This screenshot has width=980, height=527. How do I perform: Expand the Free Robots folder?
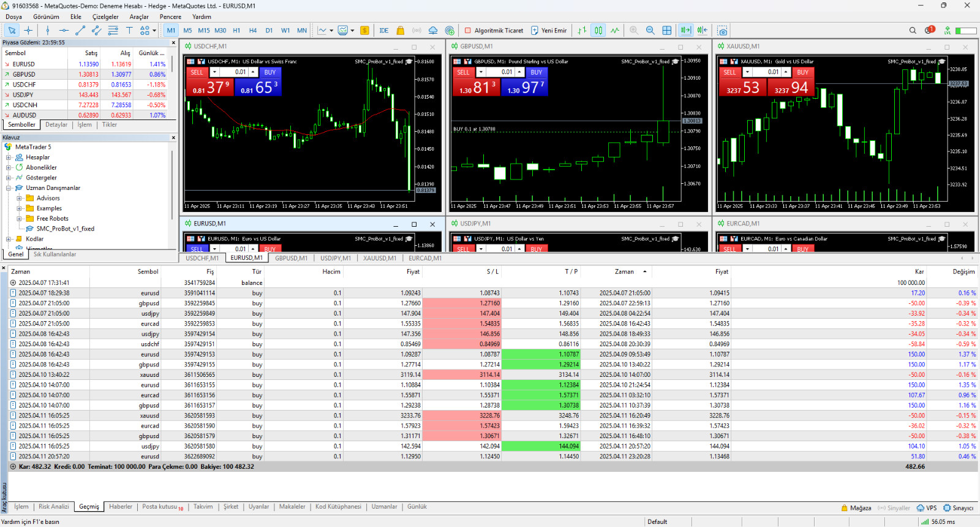[19, 219]
